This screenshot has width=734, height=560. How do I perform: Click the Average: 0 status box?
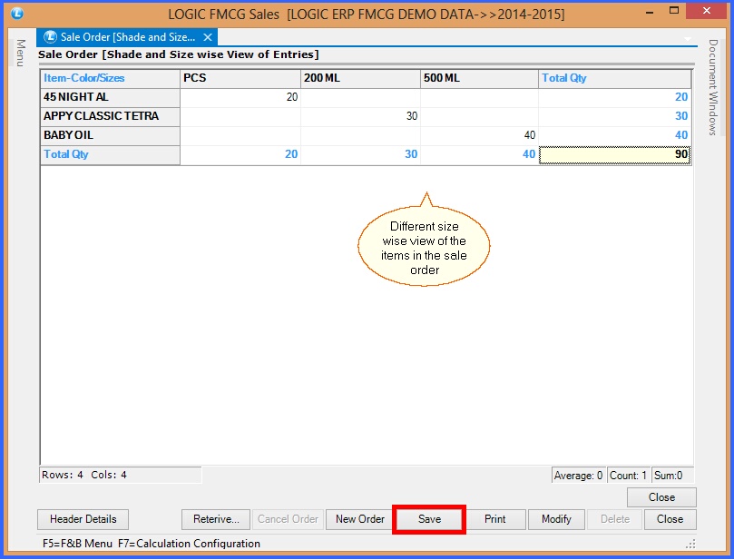pos(578,476)
